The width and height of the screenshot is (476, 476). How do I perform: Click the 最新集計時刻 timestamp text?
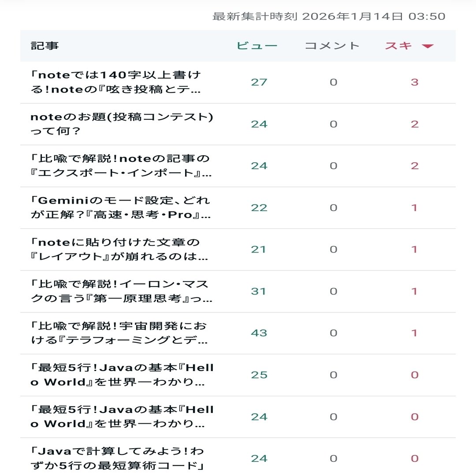tap(329, 17)
